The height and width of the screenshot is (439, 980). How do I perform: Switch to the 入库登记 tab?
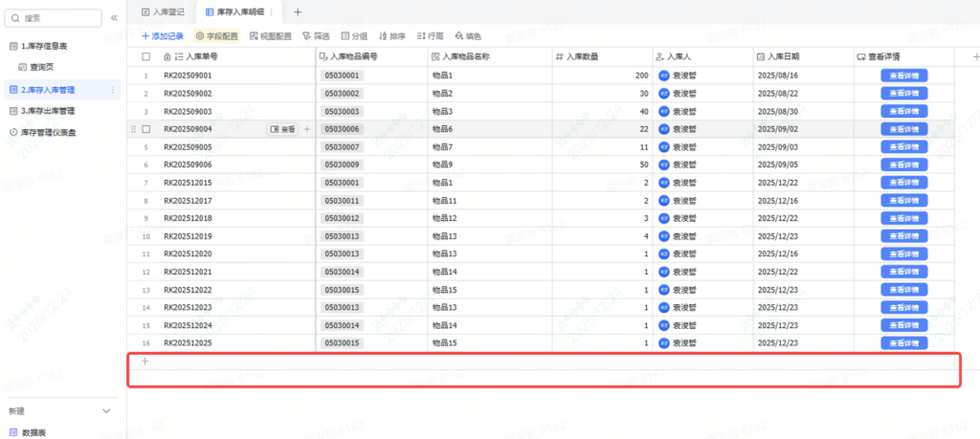tap(163, 11)
